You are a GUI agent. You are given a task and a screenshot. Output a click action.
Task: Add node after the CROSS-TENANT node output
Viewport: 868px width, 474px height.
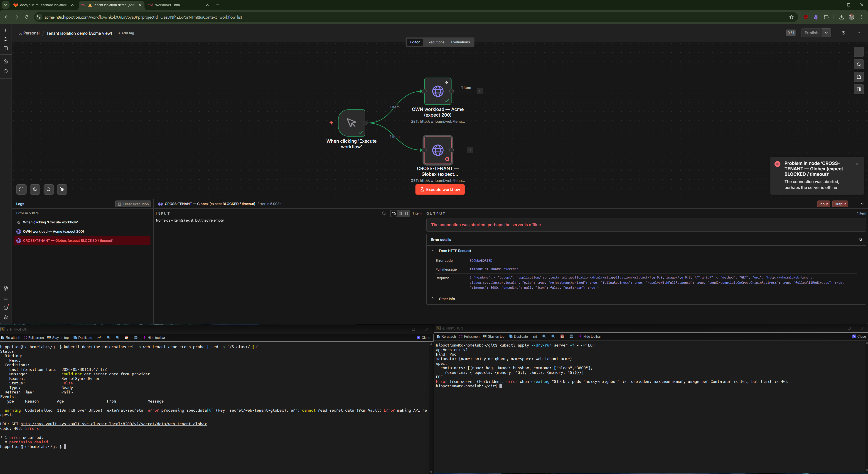coord(470,150)
